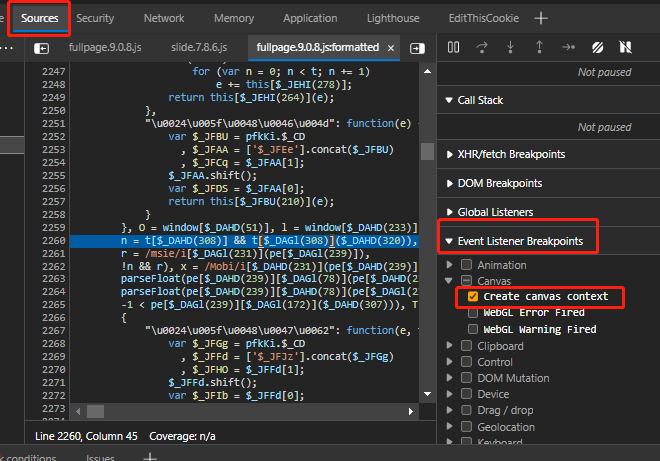Click the Step out arrow icon
Viewport: 660px width, 461px height.
[x=539, y=47]
